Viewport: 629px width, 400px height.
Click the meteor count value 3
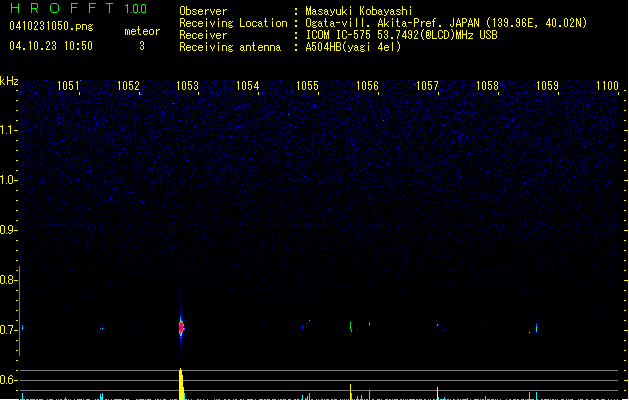tap(142, 46)
